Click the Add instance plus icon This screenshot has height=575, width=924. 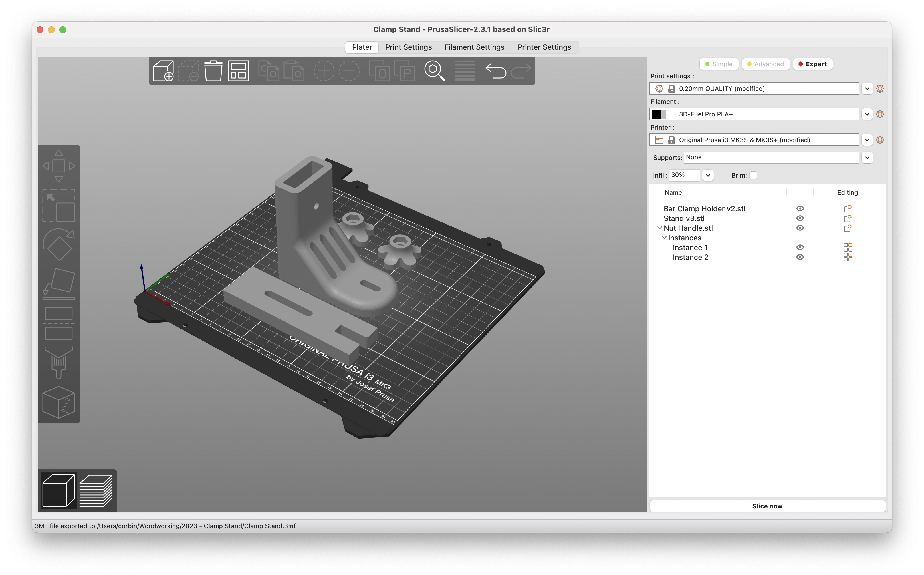coord(324,71)
